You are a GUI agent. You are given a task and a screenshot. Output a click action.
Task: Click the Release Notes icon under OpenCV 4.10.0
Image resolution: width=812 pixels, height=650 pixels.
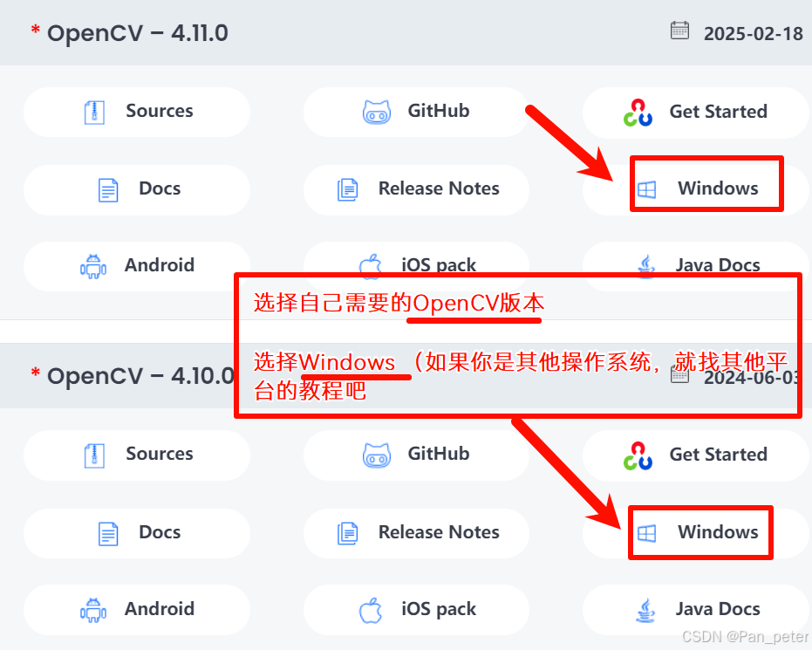click(347, 534)
